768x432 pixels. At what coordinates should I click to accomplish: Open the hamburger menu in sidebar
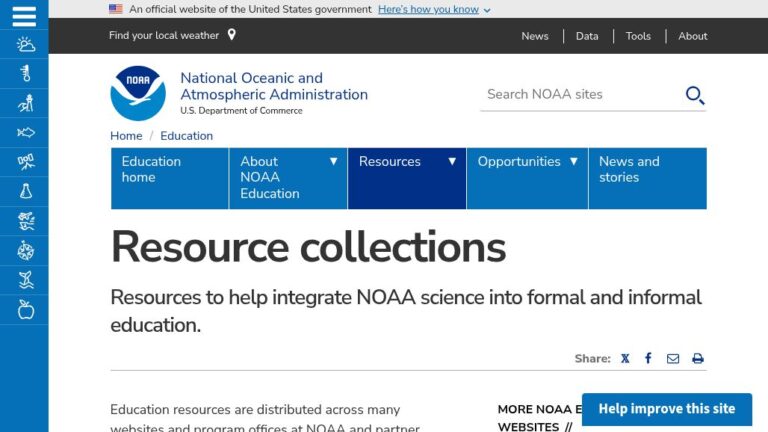pos(24,16)
